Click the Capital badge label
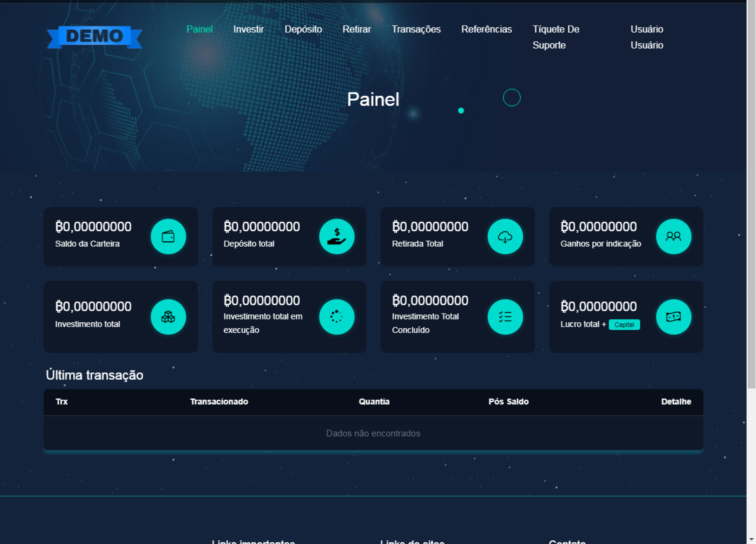The image size is (756, 544). point(624,325)
